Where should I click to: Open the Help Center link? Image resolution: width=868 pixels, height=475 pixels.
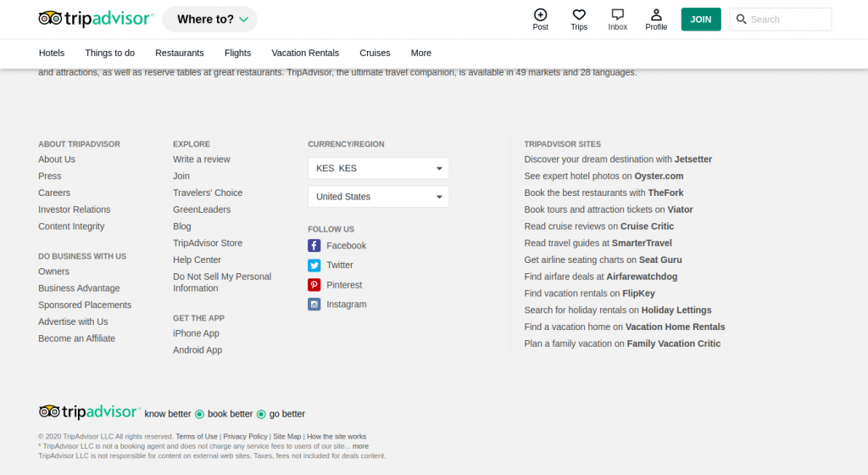pyautogui.click(x=197, y=260)
